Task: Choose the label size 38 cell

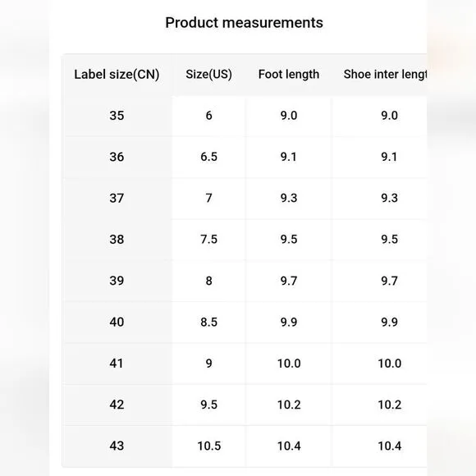Action: (x=117, y=239)
